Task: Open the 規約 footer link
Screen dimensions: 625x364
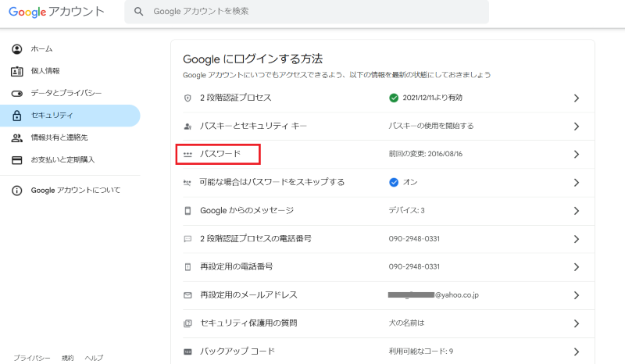Action: (68, 358)
